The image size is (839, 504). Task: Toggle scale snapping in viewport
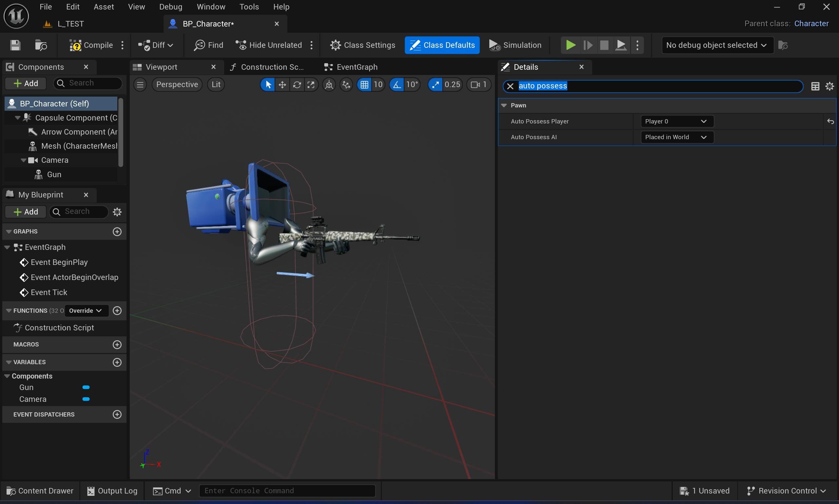pyautogui.click(x=435, y=84)
